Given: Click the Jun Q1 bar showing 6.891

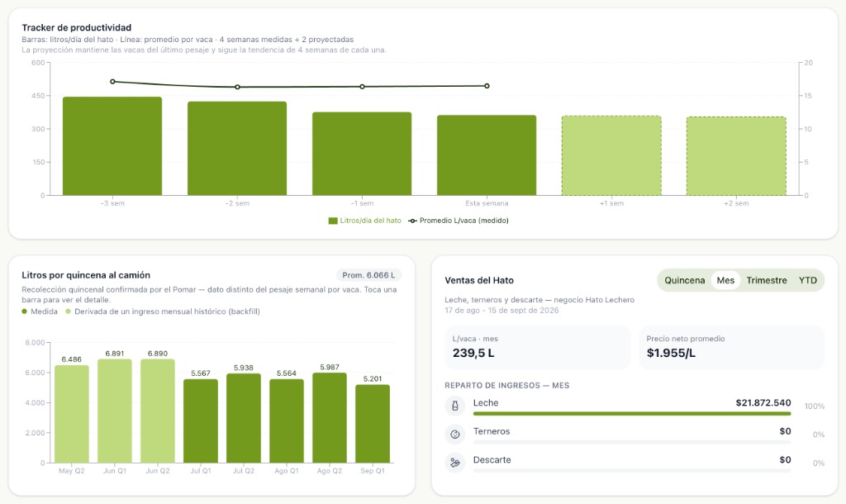Looking at the screenshot, I should (x=114, y=411).
